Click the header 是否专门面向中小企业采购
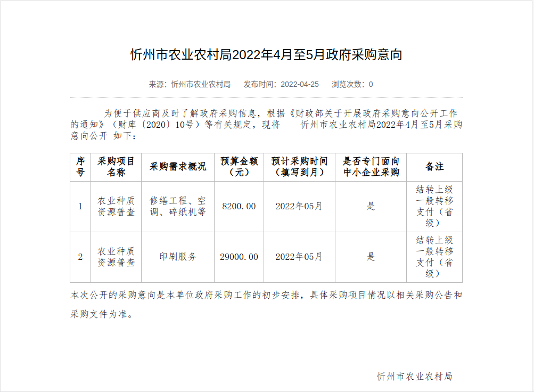The width and height of the screenshot is (534, 392). click(371, 167)
